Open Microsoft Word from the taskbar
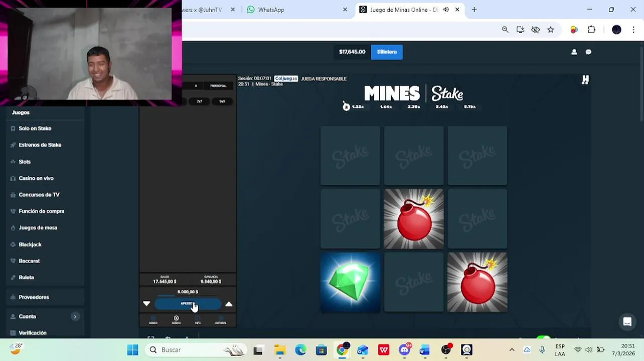644x361 pixels. [x=425, y=350]
